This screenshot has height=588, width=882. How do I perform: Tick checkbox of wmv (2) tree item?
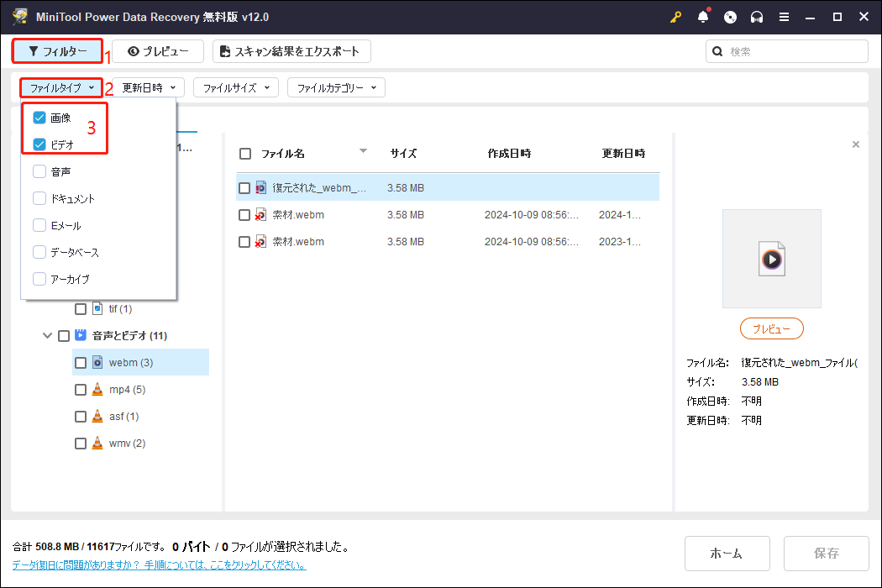[81, 444]
